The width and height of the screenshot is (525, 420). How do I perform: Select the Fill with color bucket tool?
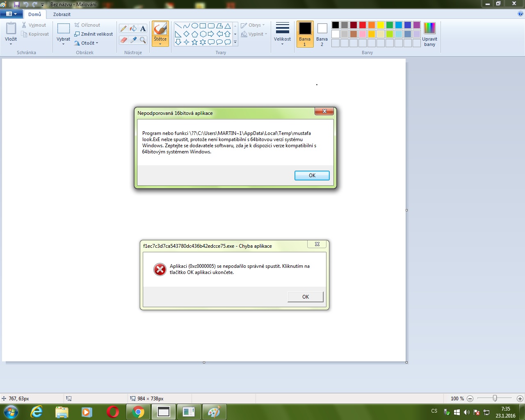click(133, 28)
